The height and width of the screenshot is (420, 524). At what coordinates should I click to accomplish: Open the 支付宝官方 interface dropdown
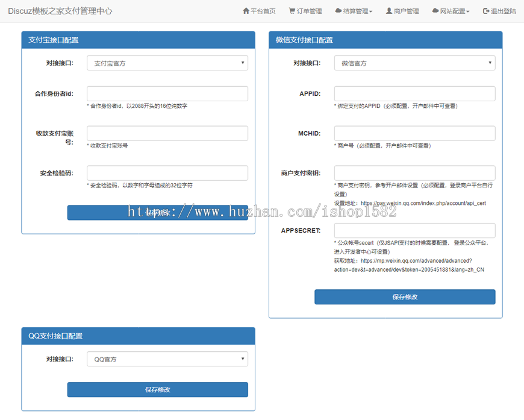(167, 63)
